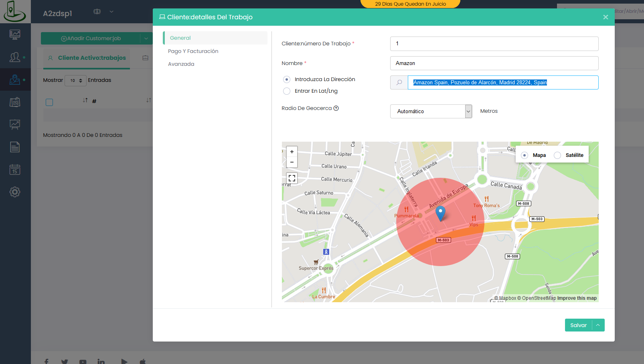This screenshot has width=644, height=364.
Task: Open the Improve this map link
Action: [x=577, y=298]
